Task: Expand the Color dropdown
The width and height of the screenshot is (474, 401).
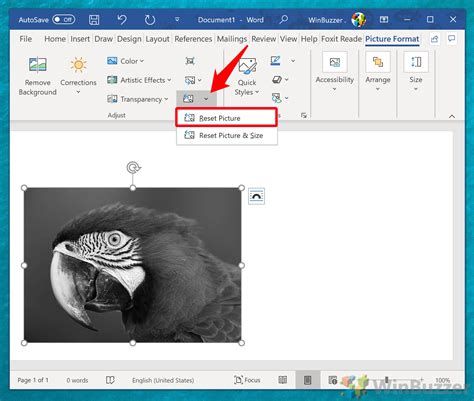Action: coord(125,61)
